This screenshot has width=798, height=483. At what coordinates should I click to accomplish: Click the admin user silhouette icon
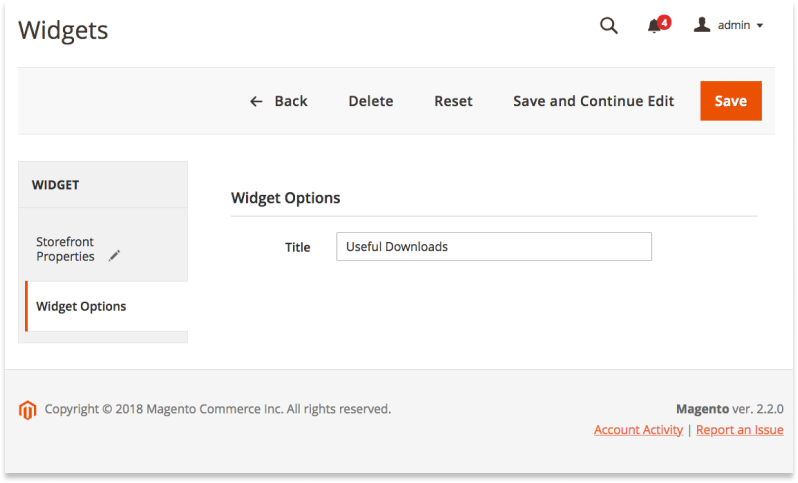pos(702,25)
